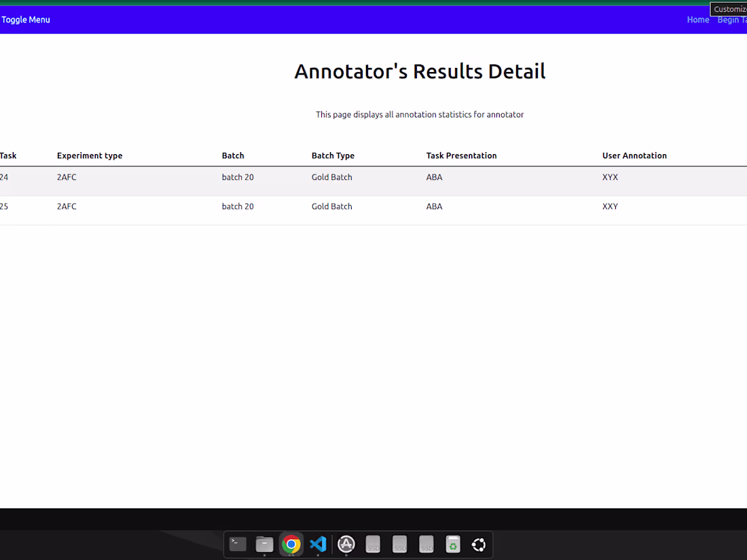
Task: Click batch 20 in the task 25 row
Action: pyautogui.click(x=238, y=206)
